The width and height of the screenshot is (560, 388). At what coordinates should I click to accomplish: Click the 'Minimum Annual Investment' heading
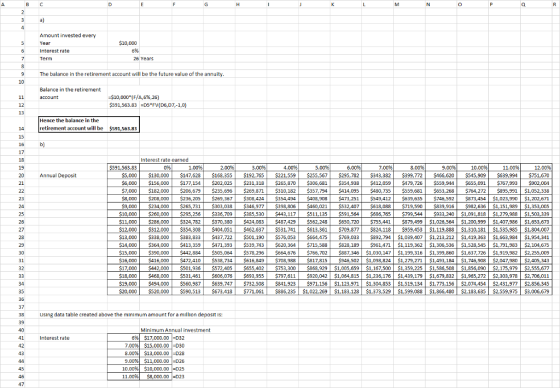(x=175, y=330)
